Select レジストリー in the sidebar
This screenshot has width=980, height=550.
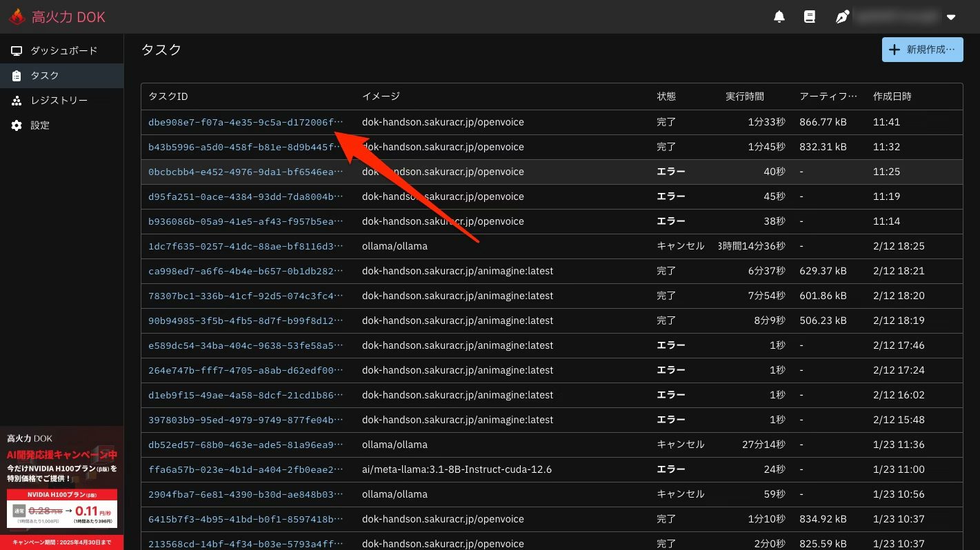(59, 101)
